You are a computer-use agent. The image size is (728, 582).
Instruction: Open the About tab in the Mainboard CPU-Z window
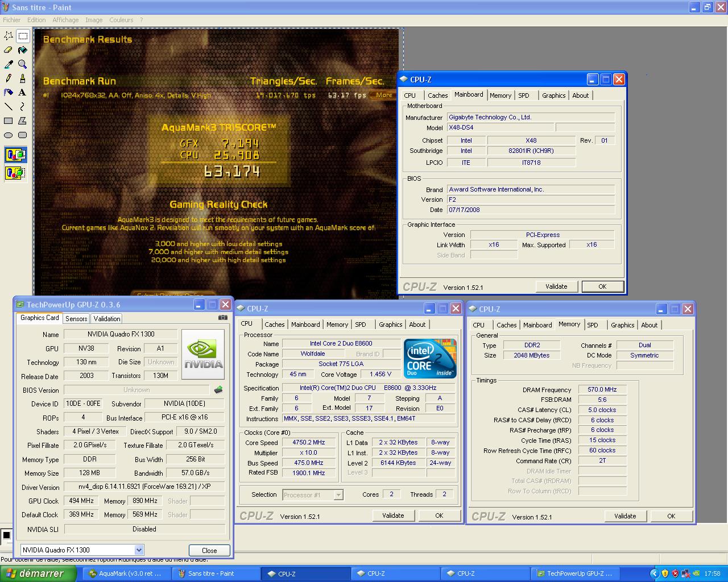580,95
